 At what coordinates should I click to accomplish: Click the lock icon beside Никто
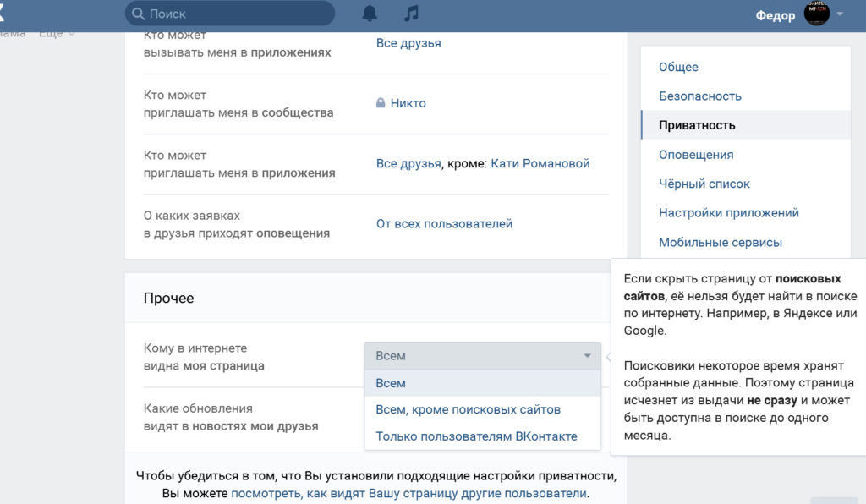click(381, 103)
